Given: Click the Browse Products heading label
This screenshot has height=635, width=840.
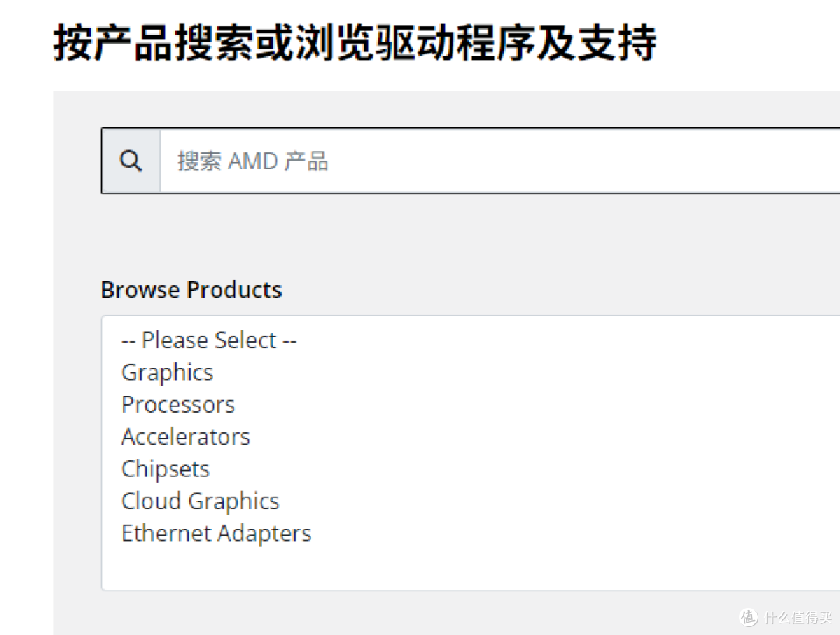Looking at the screenshot, I should 191,289.
